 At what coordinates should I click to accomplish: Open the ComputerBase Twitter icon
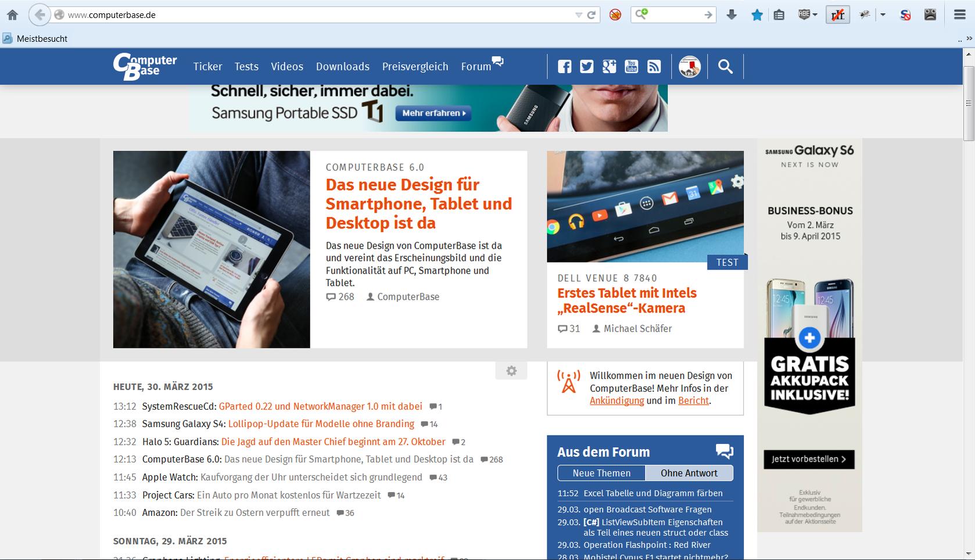[x=587, y=67]
